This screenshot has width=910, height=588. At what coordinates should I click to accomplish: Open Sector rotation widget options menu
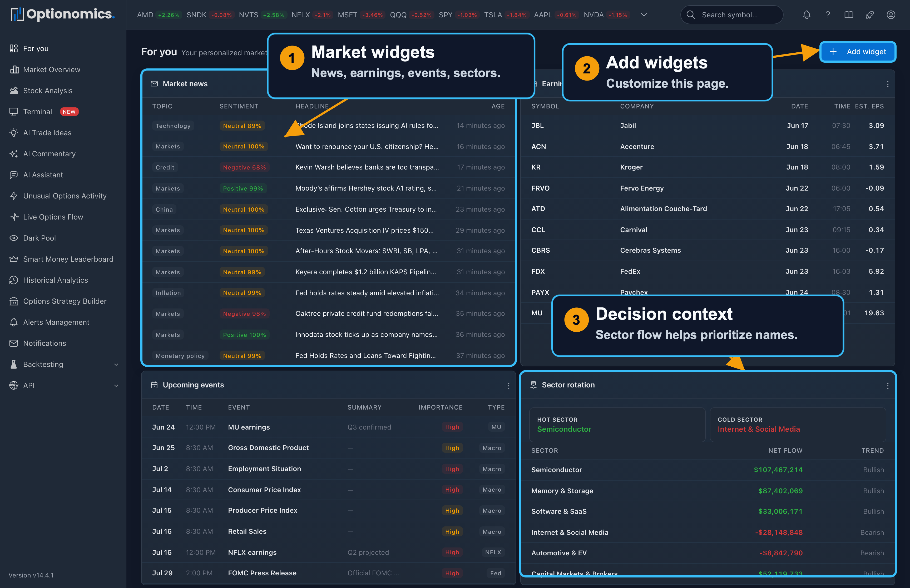[x=887, y=386]
